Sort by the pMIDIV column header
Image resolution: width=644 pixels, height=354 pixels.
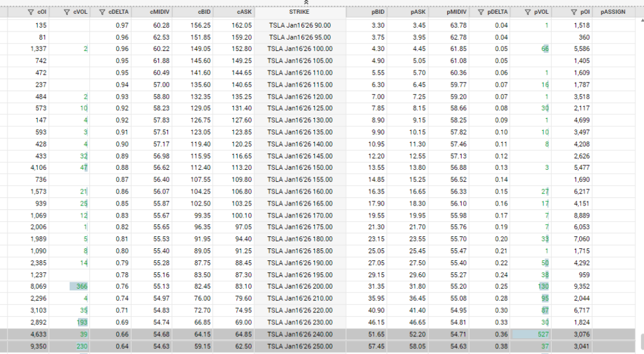tap(457, 13)
